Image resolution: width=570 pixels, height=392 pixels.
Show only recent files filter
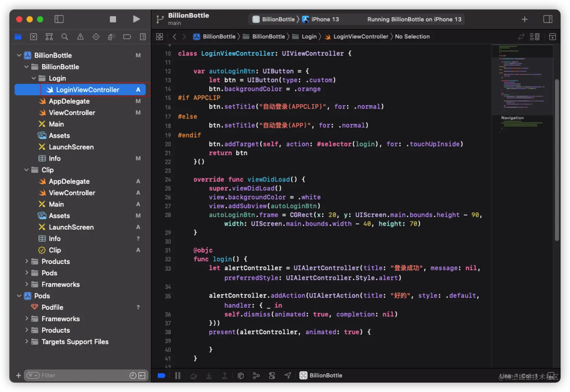[133, 375]
